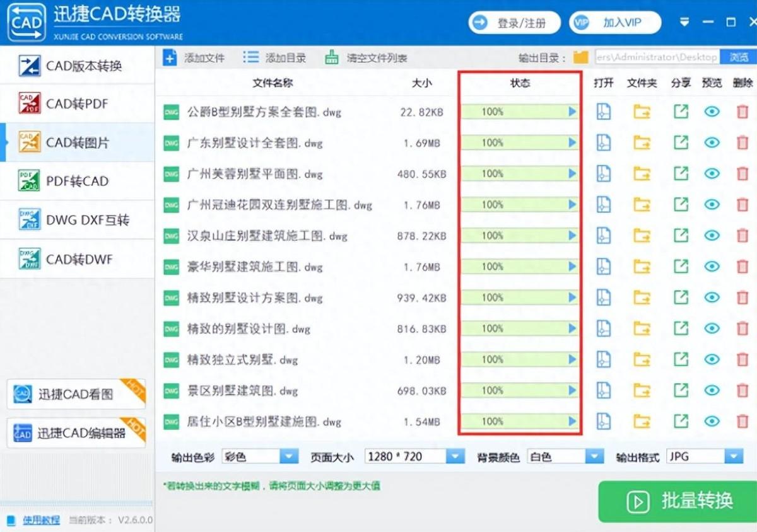Open the 输出色彩 color dropdown
Screen dimensions: 757x532
(x=260, y=456)
